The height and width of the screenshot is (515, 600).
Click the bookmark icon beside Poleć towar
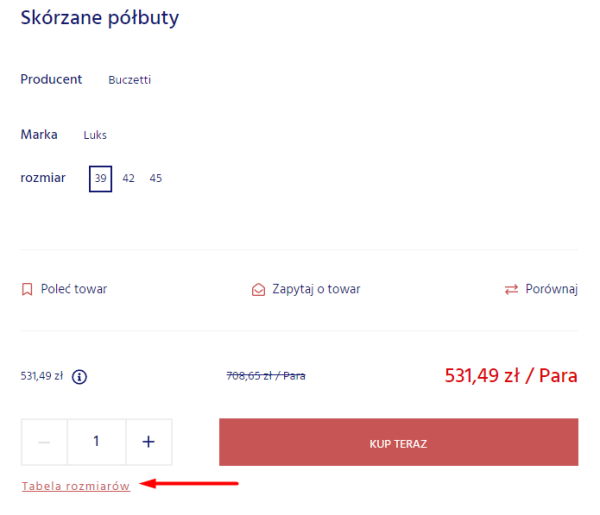27,289
